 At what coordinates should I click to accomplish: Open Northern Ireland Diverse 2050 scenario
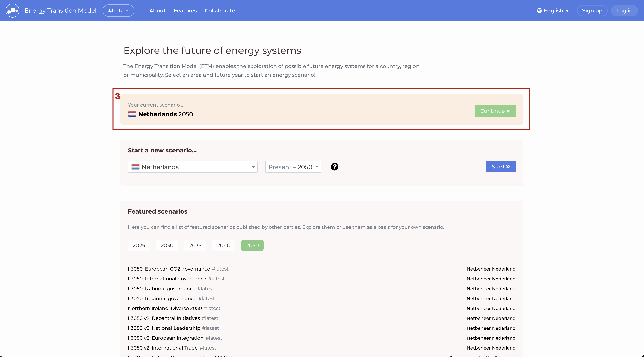[165, 308]
